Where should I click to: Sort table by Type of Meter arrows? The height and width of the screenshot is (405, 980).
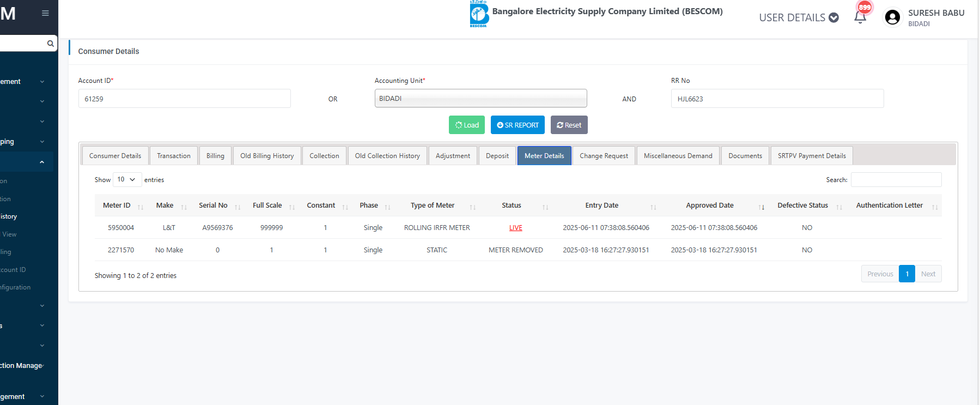coord(473,207)
